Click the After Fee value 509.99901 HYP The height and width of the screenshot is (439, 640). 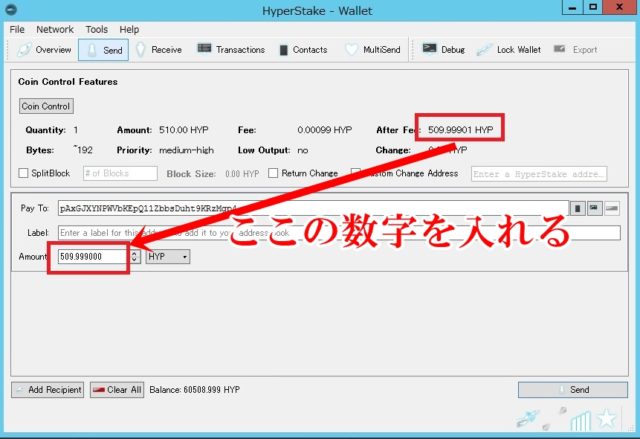point(460,130)
